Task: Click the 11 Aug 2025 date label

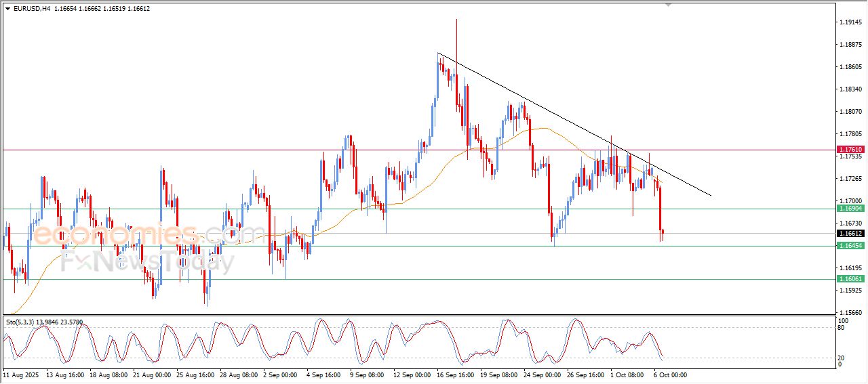Action: click(22, 374)
